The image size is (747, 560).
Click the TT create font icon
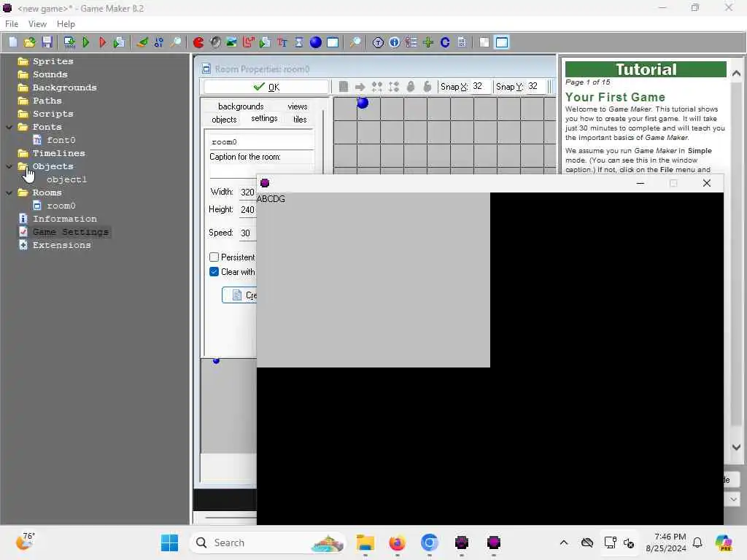[x=282, y=42]
